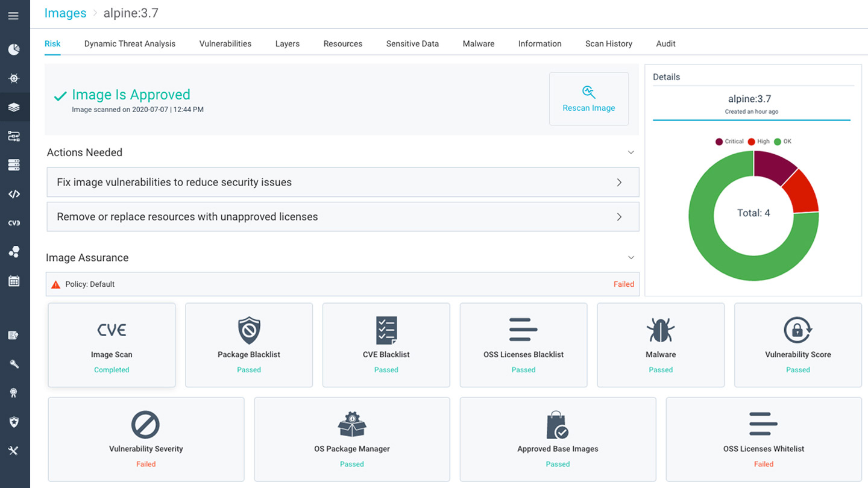Open the Scan History tab
Image resolution: width=868 pixels, height=488 pixels.
pos(609,43)
